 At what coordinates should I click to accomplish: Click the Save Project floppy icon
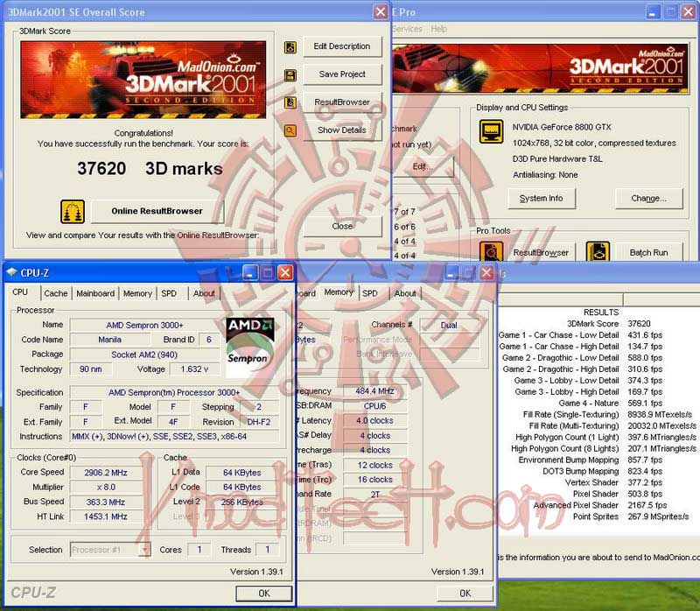[x=290, y=74]
